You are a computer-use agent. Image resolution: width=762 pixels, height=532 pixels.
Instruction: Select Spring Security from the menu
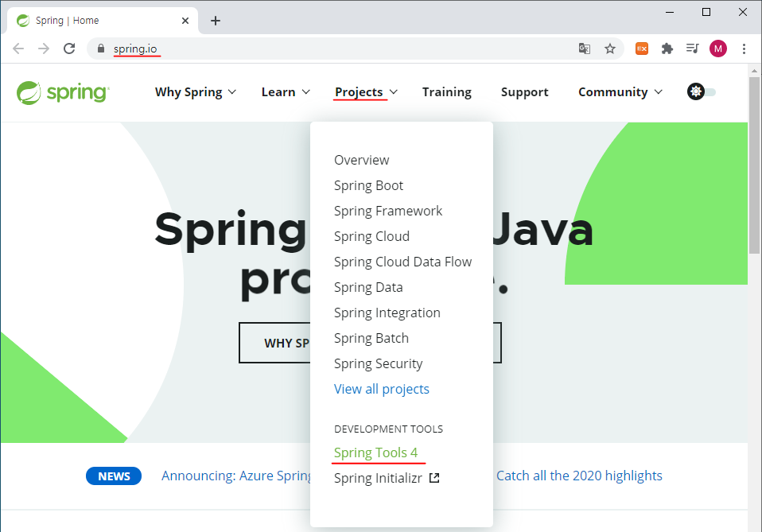(378, 363)
